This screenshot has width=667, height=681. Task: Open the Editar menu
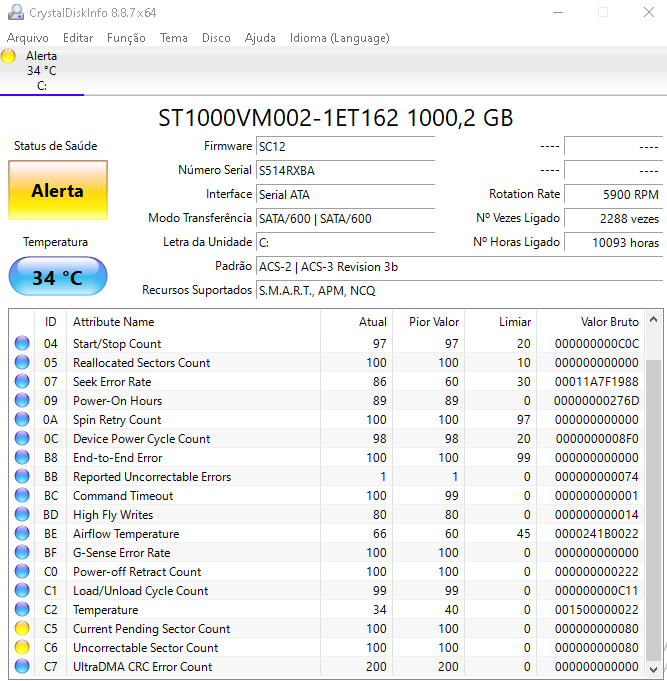pos(78,38)
